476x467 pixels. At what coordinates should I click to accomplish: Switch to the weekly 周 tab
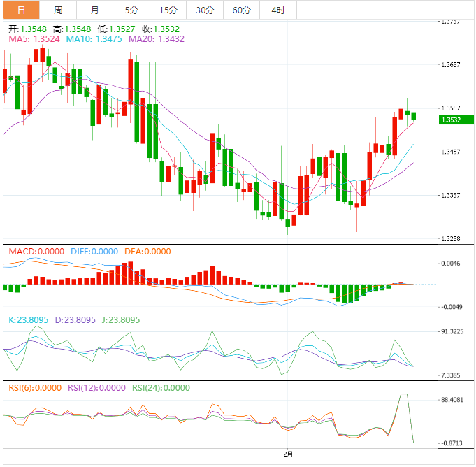pyautogui.click(x=58, y=10)
